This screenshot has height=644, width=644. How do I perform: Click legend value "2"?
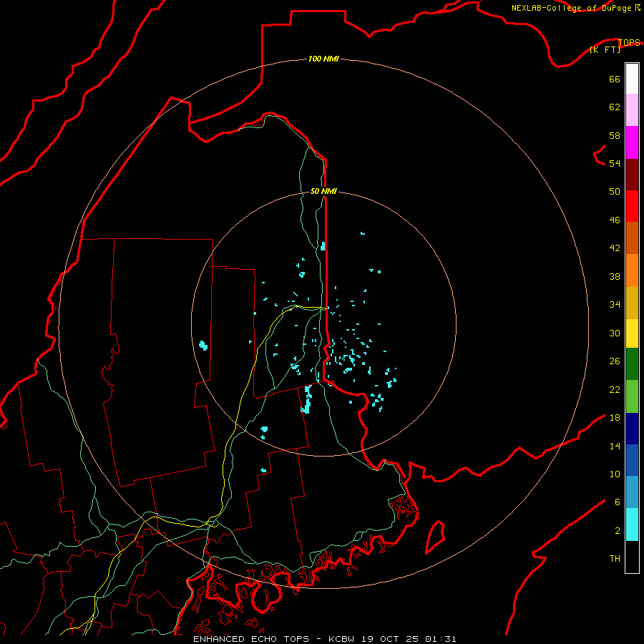(618, 531)
